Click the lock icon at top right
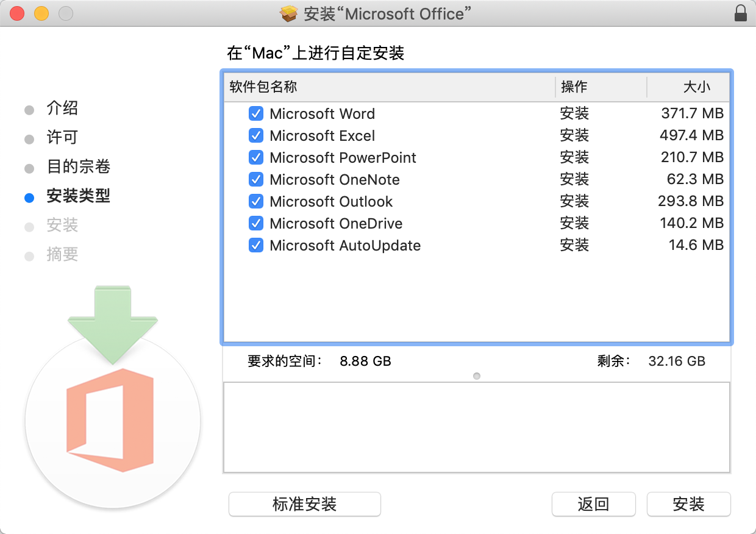 pyautogui.click(x=740, y=13)
